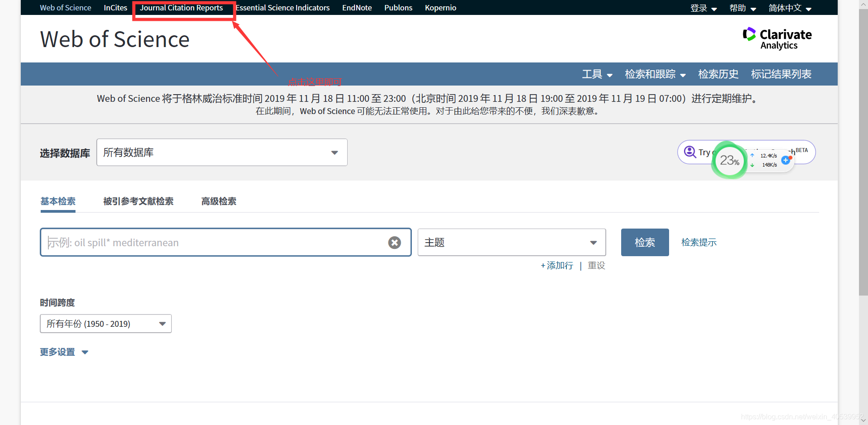Click +添加行 to add a row
Viewport: 868px width, 425px height.
click(x=557, y=266)
